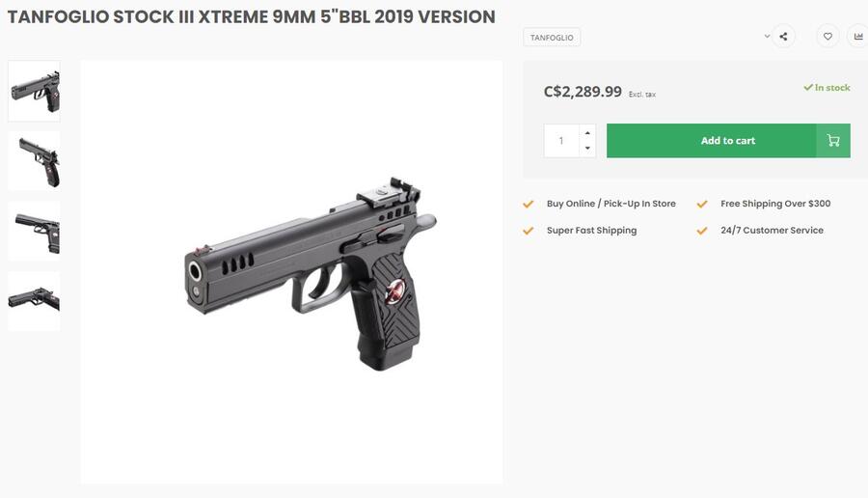Open the TANFOGLIO brand tag
The image size is (868, 498).
tap(552, 38)
